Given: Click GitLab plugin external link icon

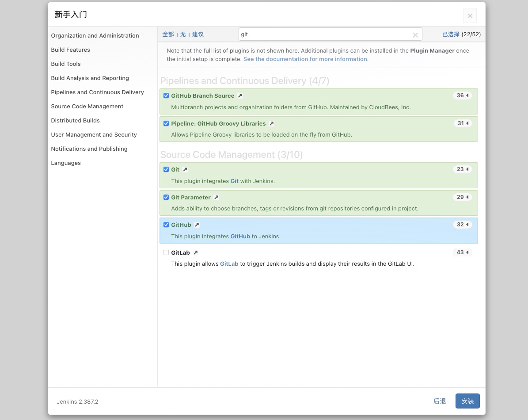Looking at the screenshot, I should 195,252.
